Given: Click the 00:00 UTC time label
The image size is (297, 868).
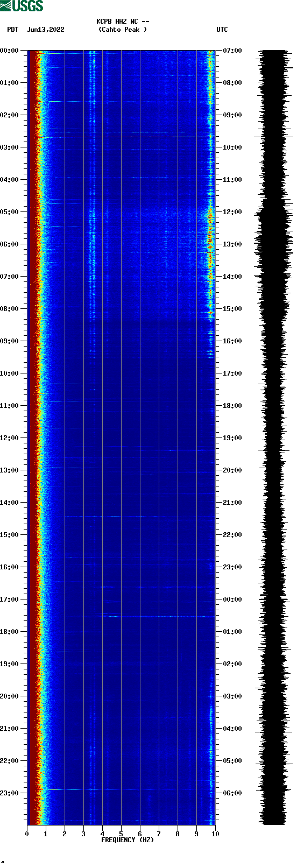Looking at the screenshot, I should pos(232,599).
